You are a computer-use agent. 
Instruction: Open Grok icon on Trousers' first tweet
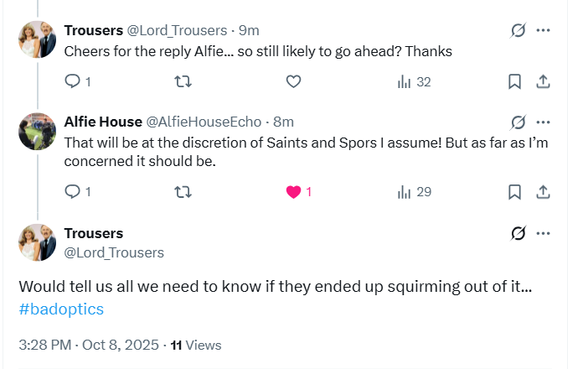(518, 30)
